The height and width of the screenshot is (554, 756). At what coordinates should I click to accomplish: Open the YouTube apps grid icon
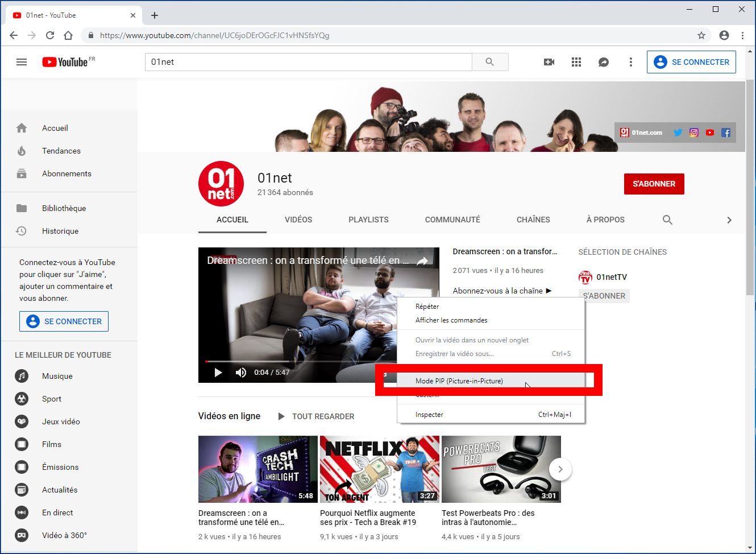click(576, 62)
